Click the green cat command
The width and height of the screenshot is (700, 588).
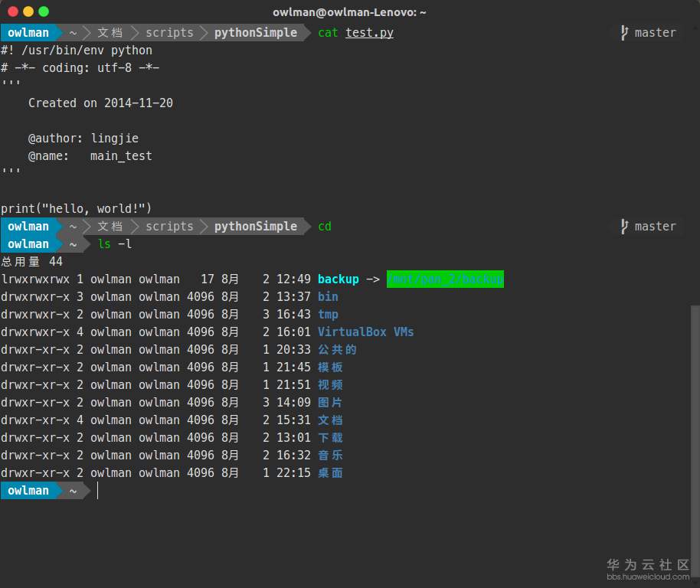click(x=328, y=33)
